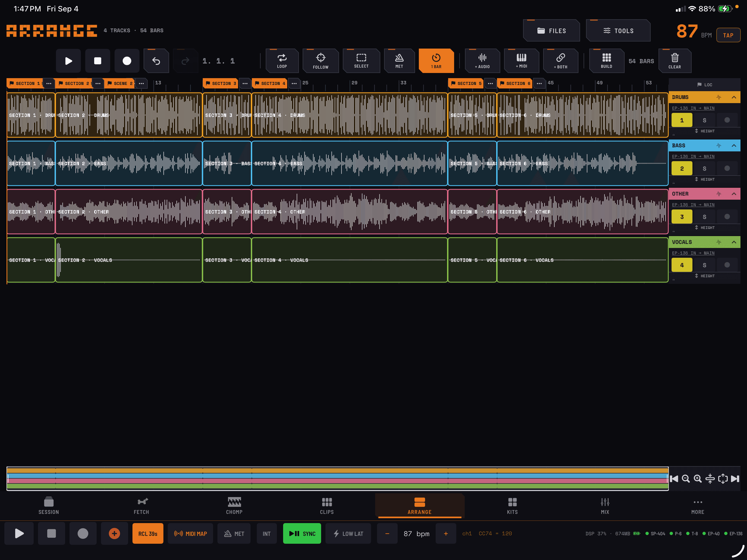Viewport: 747px width, 560px height.
Task: Expand track heights to fit icon
Action: click(723, 479)
